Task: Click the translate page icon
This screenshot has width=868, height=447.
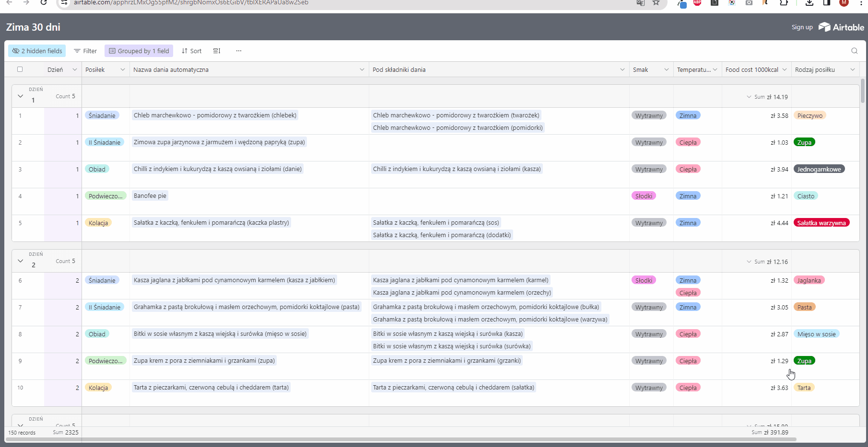Action: click(x=640, y=3)
